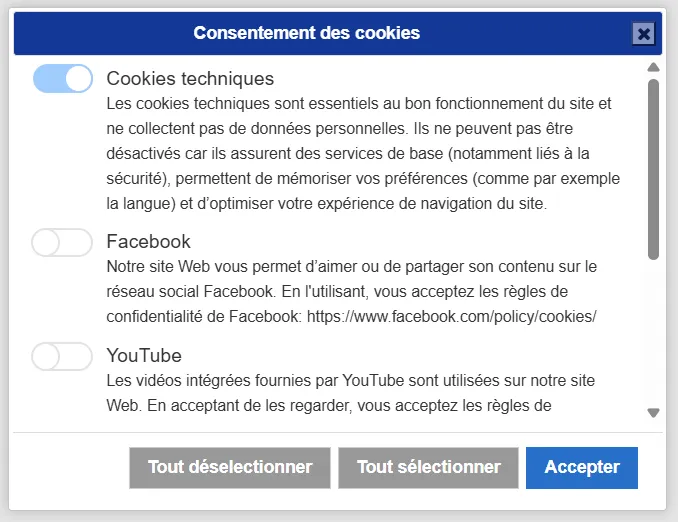Screen dimensions: 678x522
Task: Click the scroll up arrow
Action: pyautogui.click(x=653, y=68)
